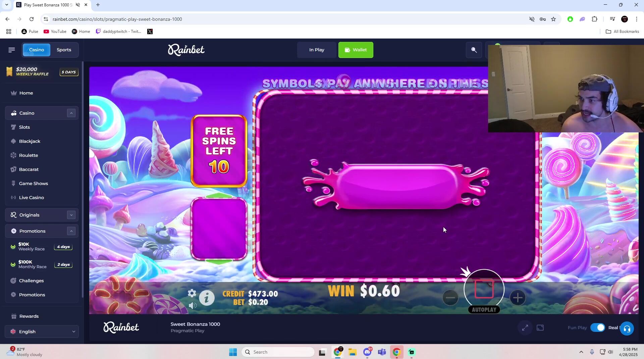Open the YouTube bookmark
The height and width of the screenshot is (359, 644).
[55, 32]
